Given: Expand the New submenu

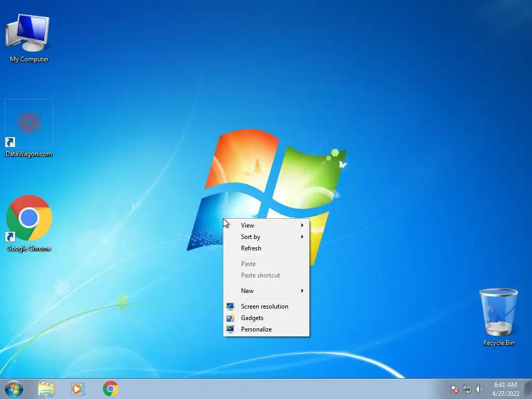Looking at the screenshot, I should tap(267, 291).
